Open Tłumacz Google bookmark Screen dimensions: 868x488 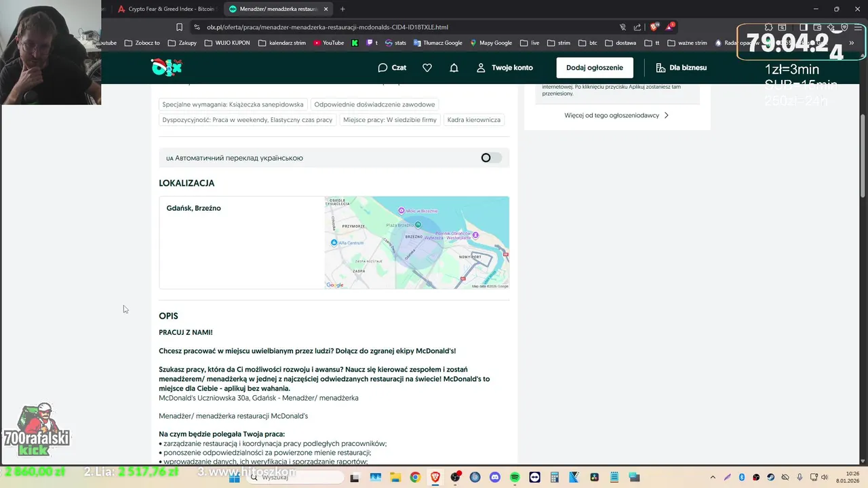pos(438,43)
